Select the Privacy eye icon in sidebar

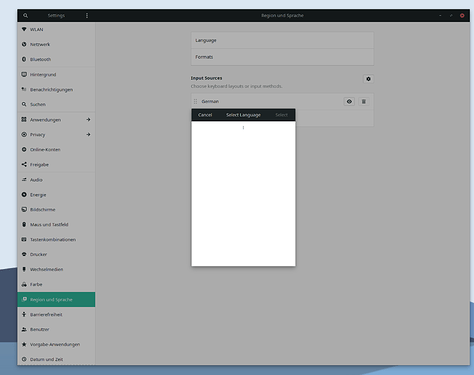pyautogui.click(x=24, y=134)
